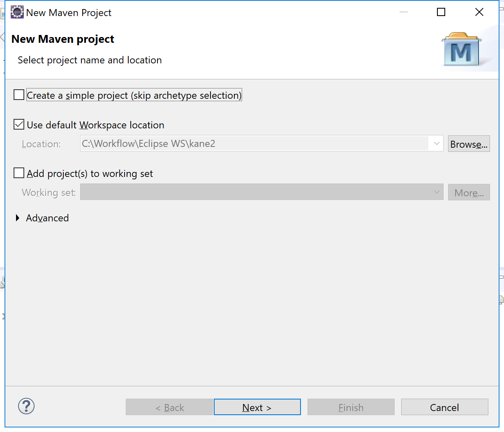The height and width of the screenshot is (432, 504).
Task: Click the Browse... button
Action: pos(469,144)
